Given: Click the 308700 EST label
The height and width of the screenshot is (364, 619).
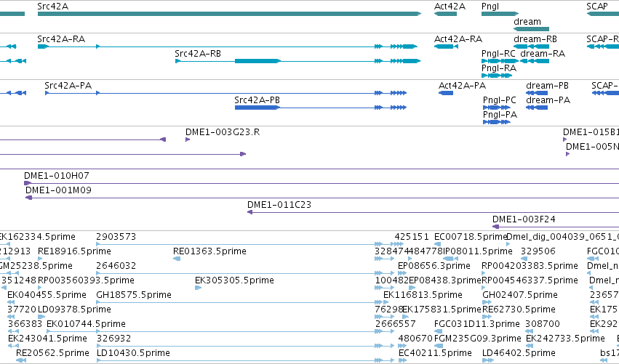Looking at the screenshot, I should pyautogui.click(x=543, y=324).
